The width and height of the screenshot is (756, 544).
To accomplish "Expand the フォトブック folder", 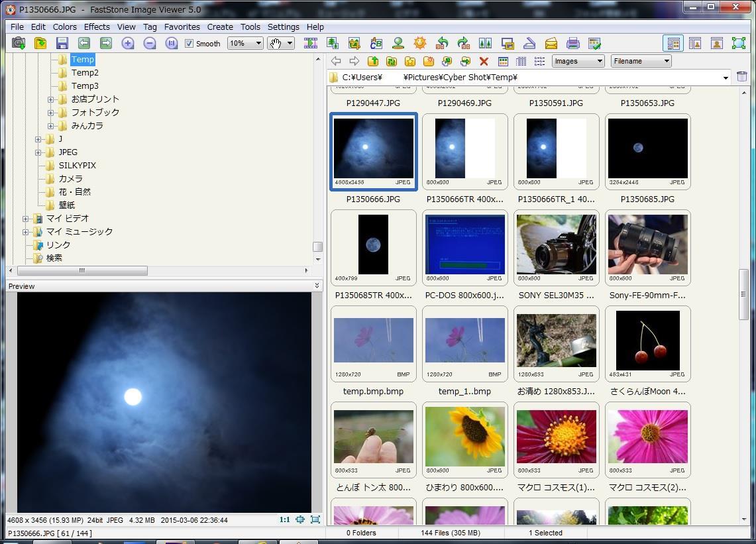I will click(50, 113).
